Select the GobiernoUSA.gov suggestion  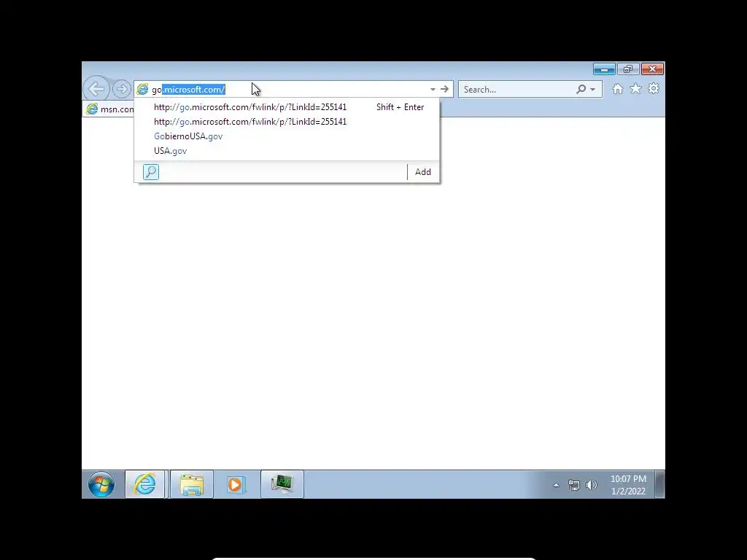287,136
